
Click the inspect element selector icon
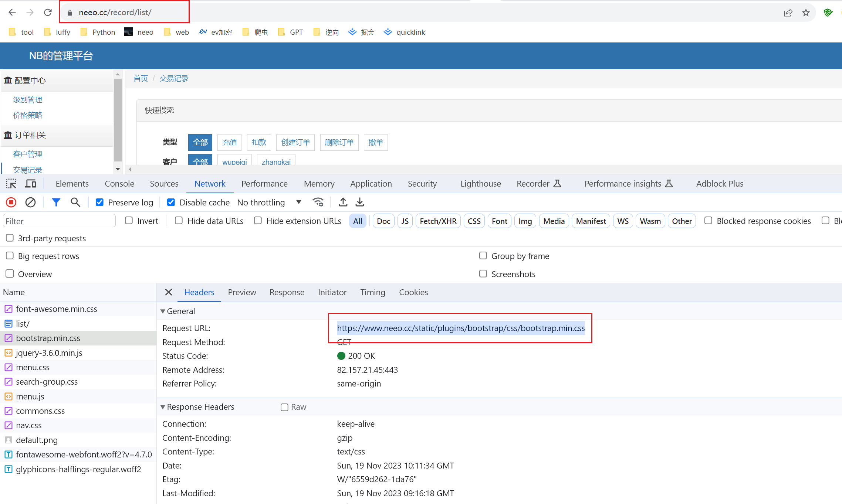pyautogui.click(x=11, y=184)
